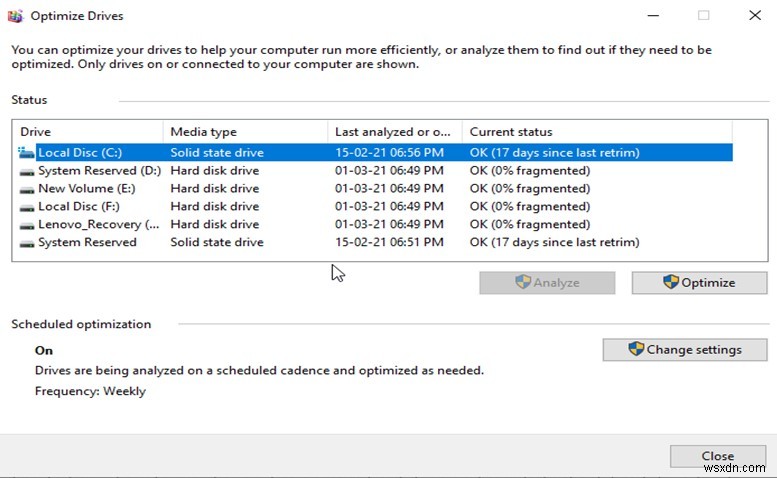777x478 pixels.
Task: Sort by the Media type column header
Action: click(245, 132)
